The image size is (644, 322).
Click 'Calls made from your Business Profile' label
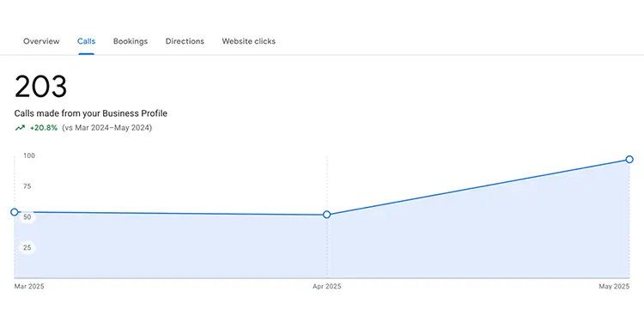tap(91, 113)
